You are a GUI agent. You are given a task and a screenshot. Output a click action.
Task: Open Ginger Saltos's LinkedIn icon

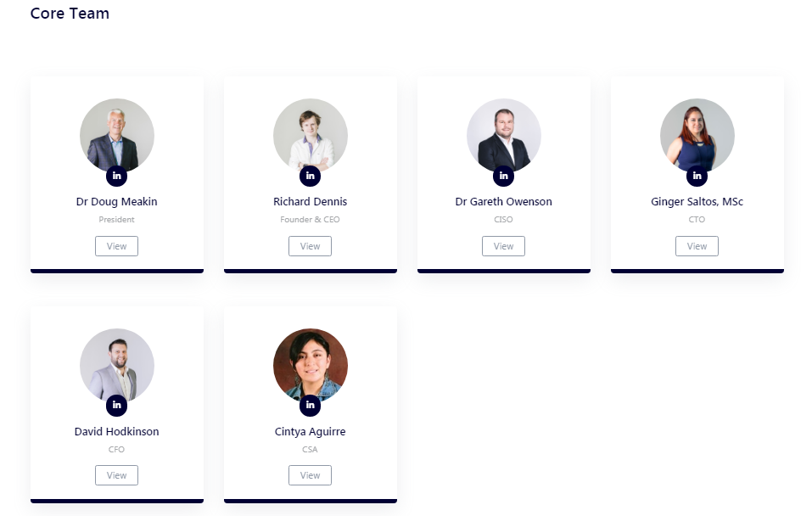697,176
